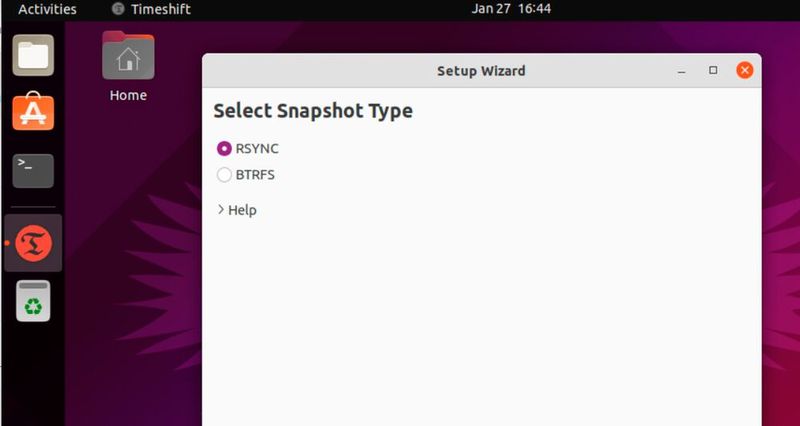Click the Setup Wizard title bar
This screenshot has height=426, width=800.
(481, 71)
